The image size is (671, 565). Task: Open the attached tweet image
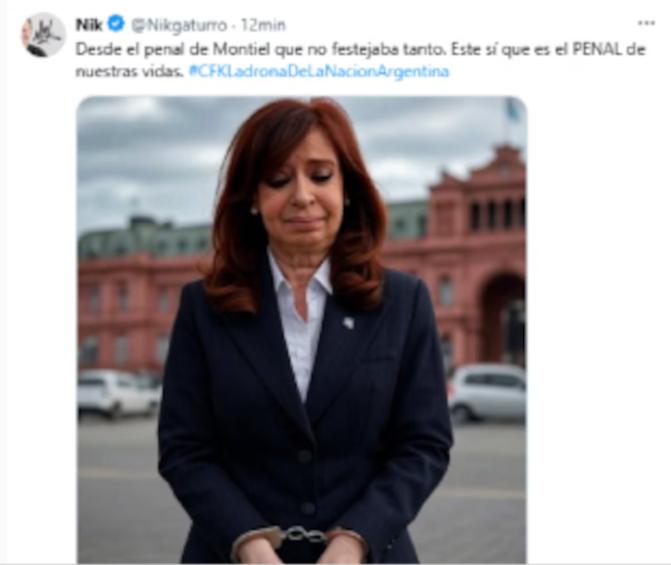pos(302,330)
